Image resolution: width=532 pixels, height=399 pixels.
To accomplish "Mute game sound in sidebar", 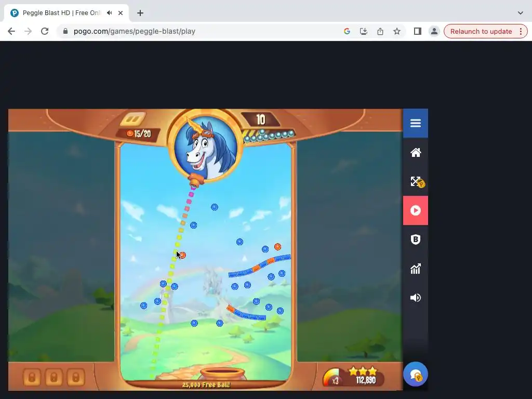I will click(415, 298).
